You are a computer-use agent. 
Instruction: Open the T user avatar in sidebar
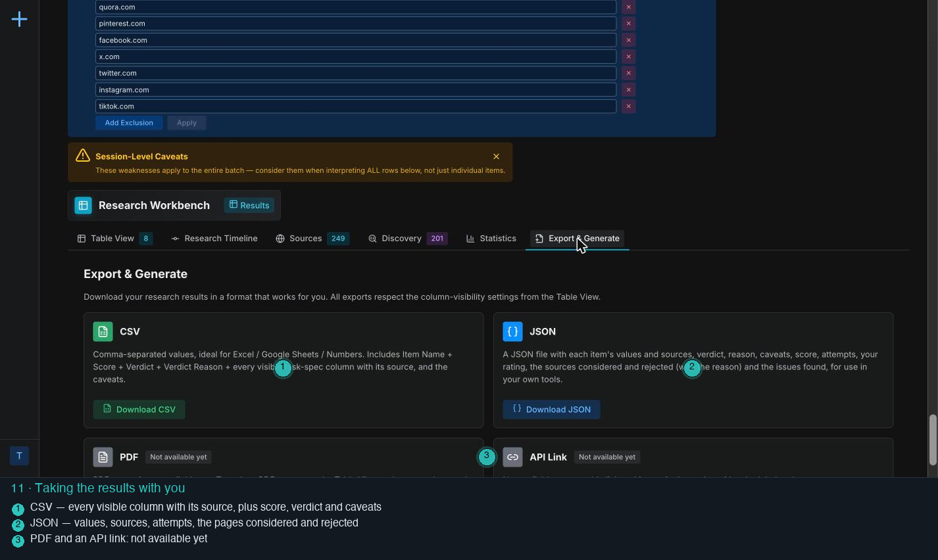point(19,455)
